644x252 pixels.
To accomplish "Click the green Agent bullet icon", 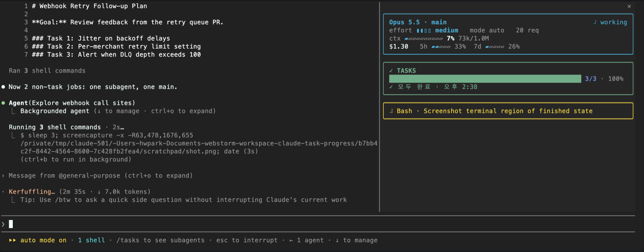I will (3, 103).
